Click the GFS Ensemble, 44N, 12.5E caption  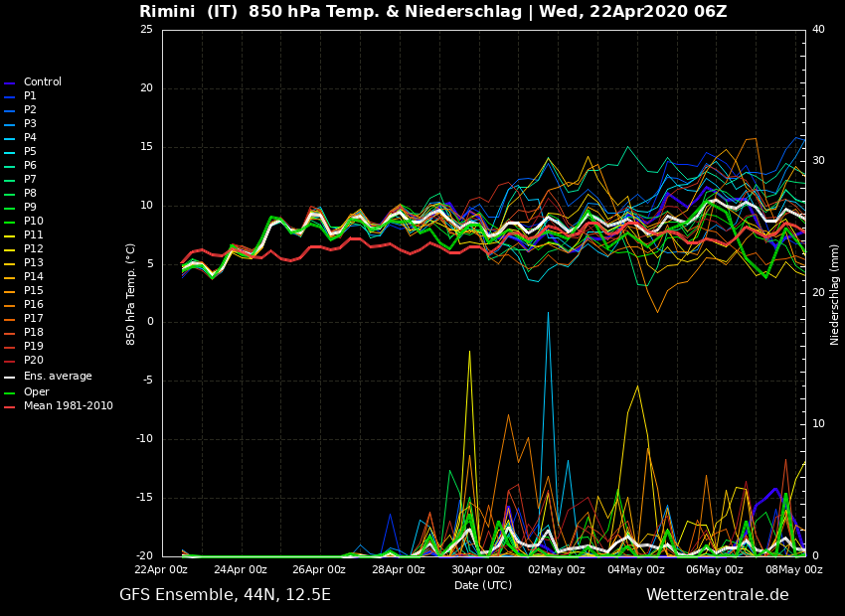[x=225, y=595]
